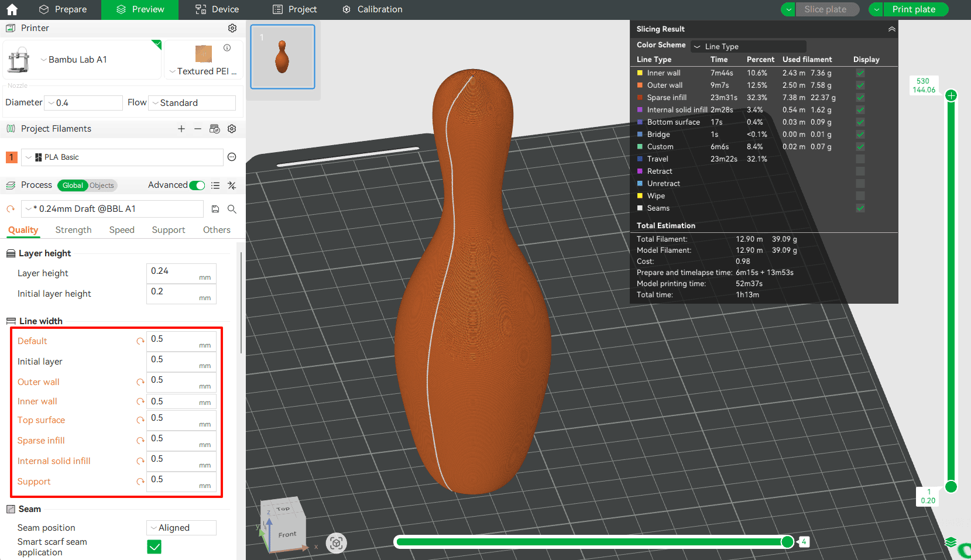
Task: Select plate 1 thumbnail
Action: [x=283, y=57]
